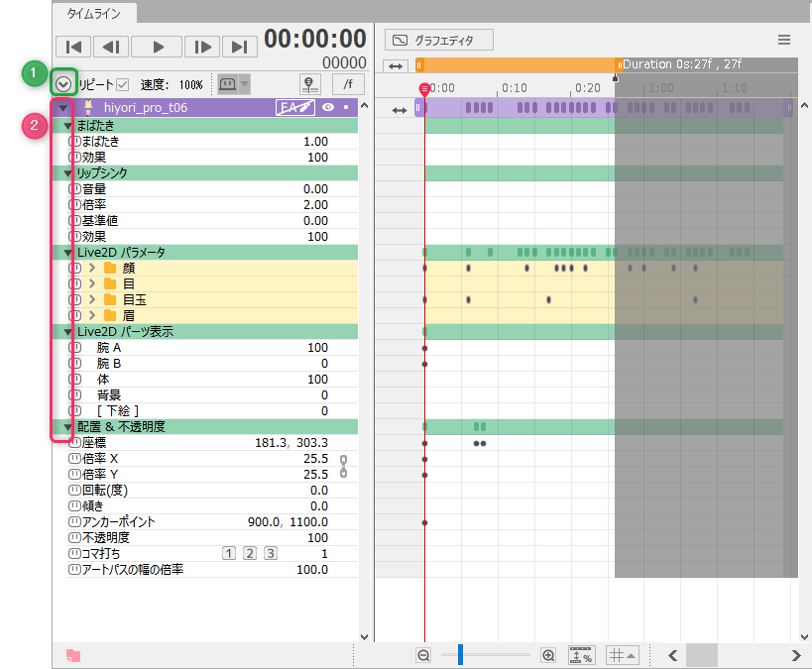Expand the 顔 folder
Image resolution: width=812 pixels, height=669 pixels.
pos(92,268)
